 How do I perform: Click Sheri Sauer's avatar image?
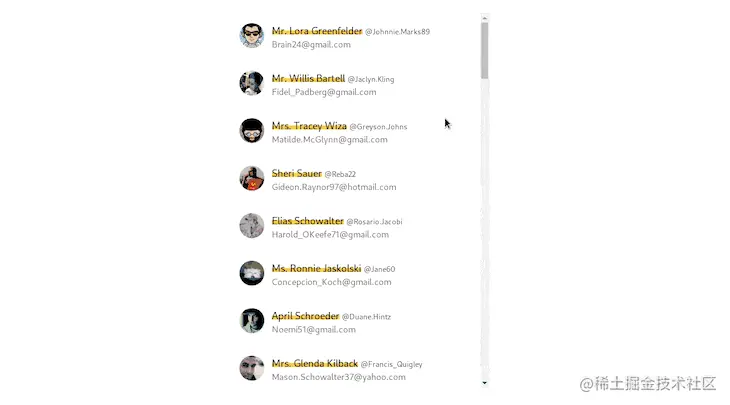tap(251, 178)
